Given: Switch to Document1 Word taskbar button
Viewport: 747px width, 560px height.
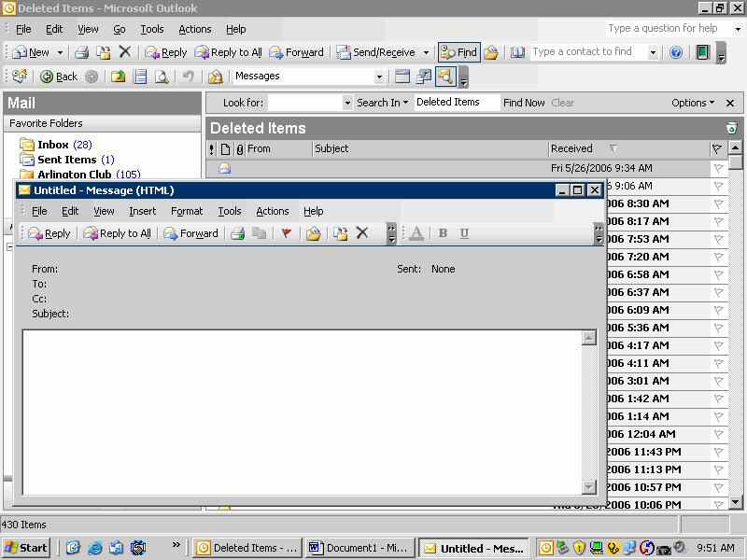Looking at the screenshot, I should click(360, 548).
